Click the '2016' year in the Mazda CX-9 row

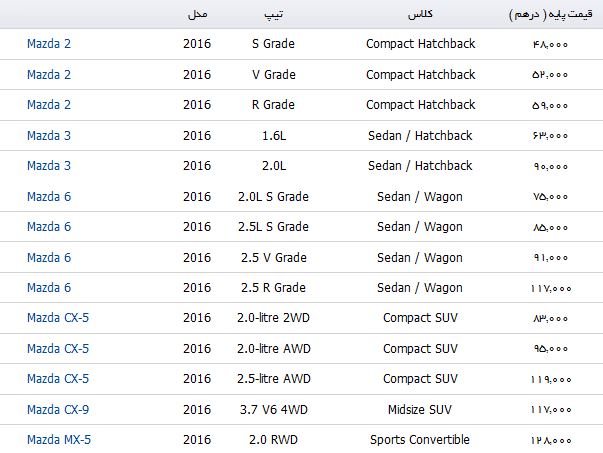click(197, 410)
